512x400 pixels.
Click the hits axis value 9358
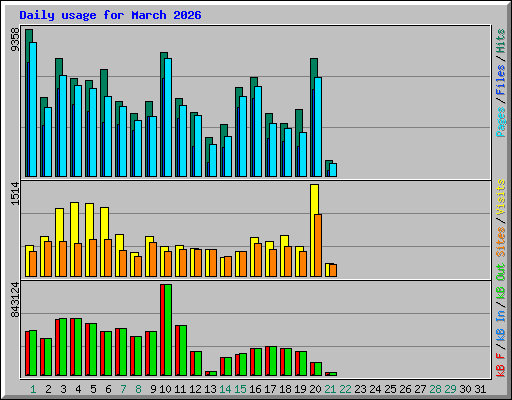click(15, 40)
